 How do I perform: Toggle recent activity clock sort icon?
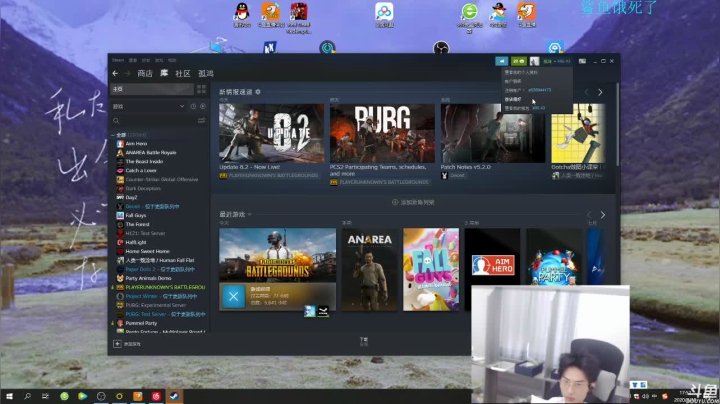[x=193, y=107]
